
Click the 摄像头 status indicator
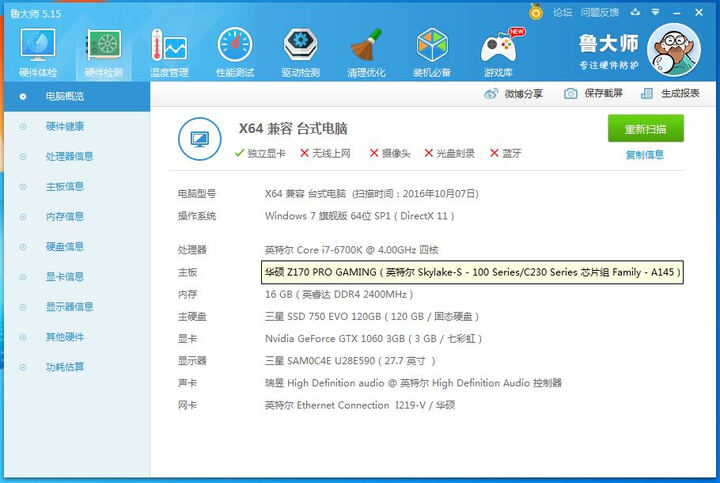click(x=390, y=153)
